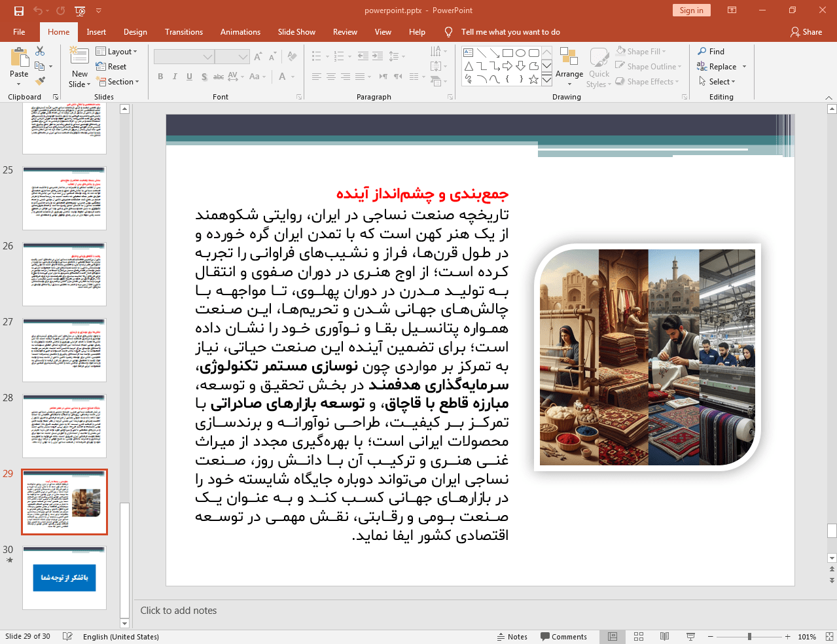Switch to the Slide Show tab
This screenshot has height=644, width=837.
[296, 32]
